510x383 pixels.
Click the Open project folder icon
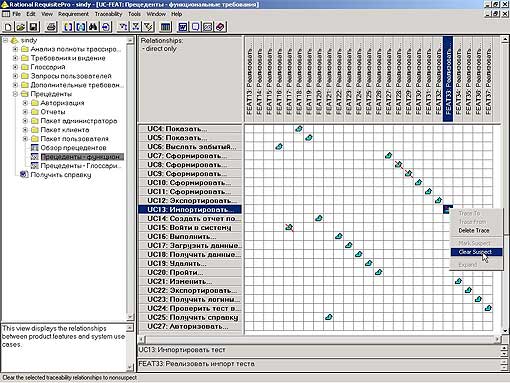21,27
